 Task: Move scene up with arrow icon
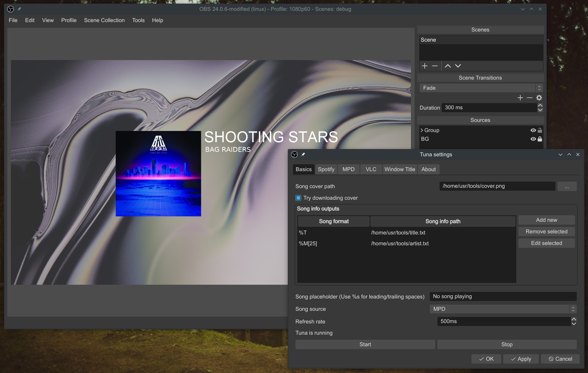[448, 66]
